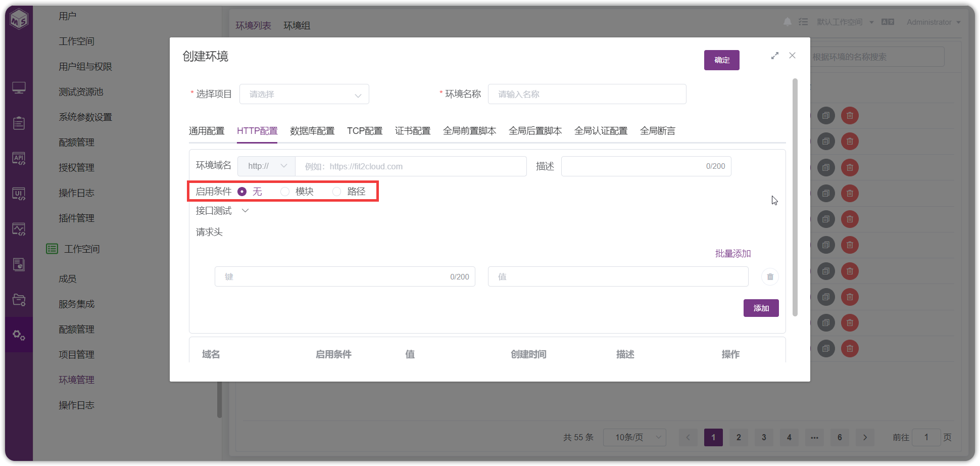Image resolution: width=980 pixels, height=466 pixels.
Task: Click 批量添加 link
Action: 733,254
